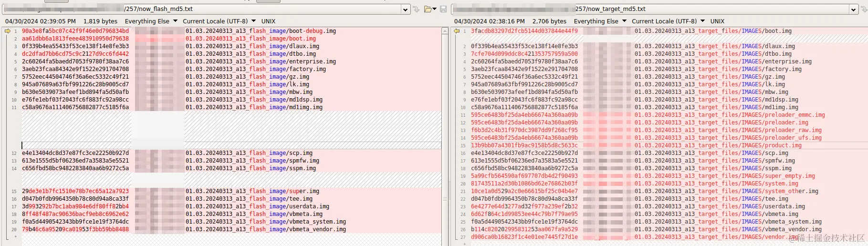Click the right line 'IMAGES/boot.img'

click(x=767, y=31)
